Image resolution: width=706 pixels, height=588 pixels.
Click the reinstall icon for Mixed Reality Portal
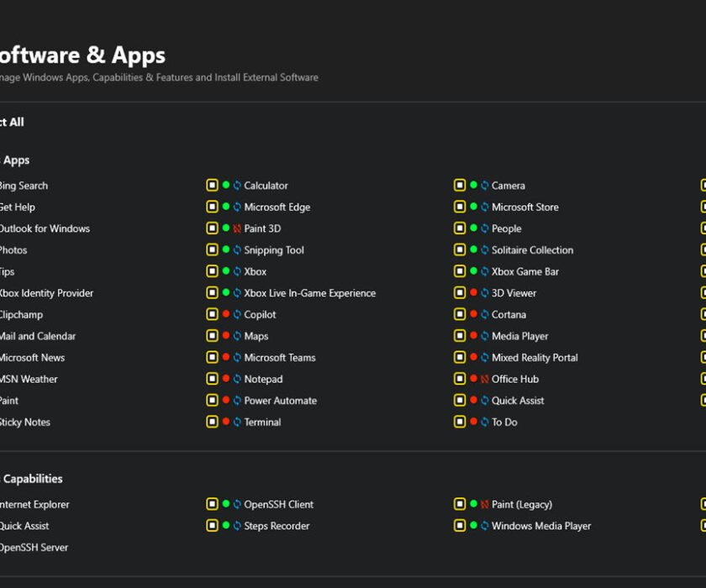pos(485,358)
